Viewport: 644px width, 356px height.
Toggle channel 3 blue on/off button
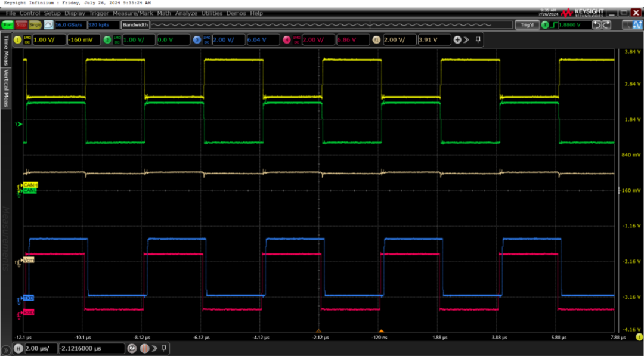tap(197, 39)
